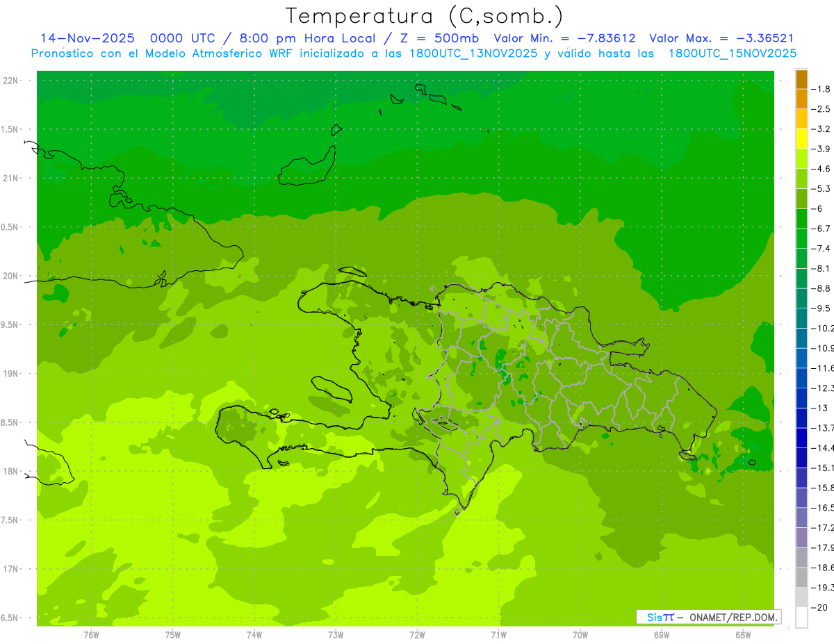Click the title 'Temperatura (C,somb.)'

(425, 15)
